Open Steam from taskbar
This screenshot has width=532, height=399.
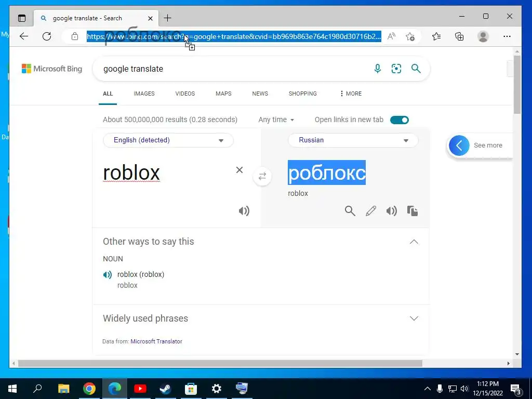(166, 389)
